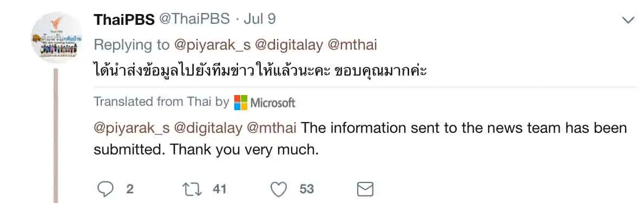Click the @ThaiPBS handle

click(x=194, y=19)
